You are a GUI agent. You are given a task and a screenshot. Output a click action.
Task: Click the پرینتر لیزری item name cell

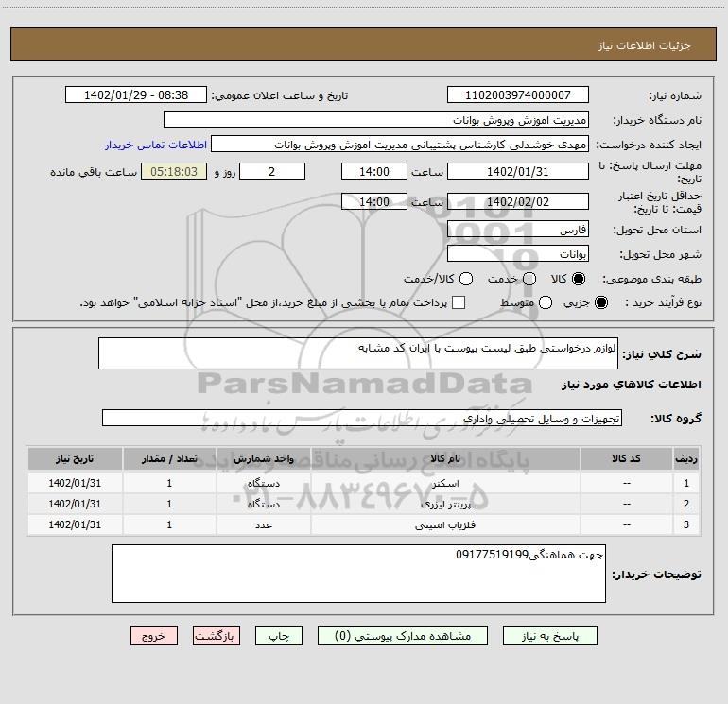[445, 504]
